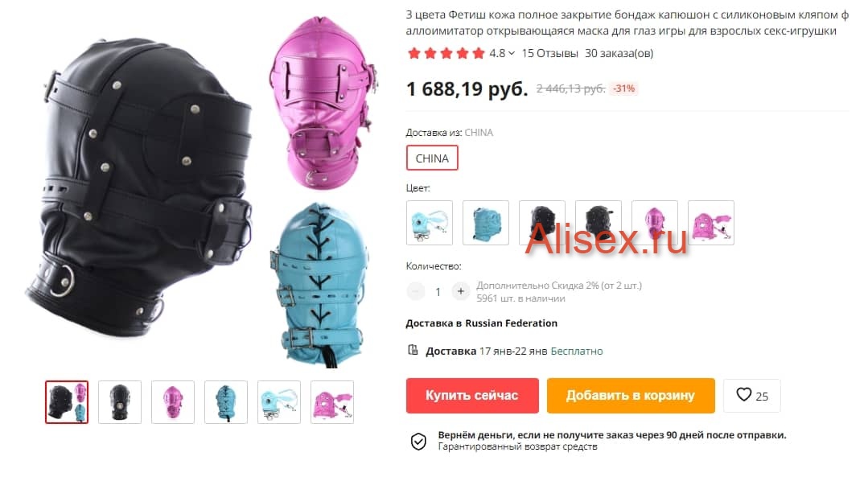
Task: Click the five-star rating icons
Action: [446, 53]
